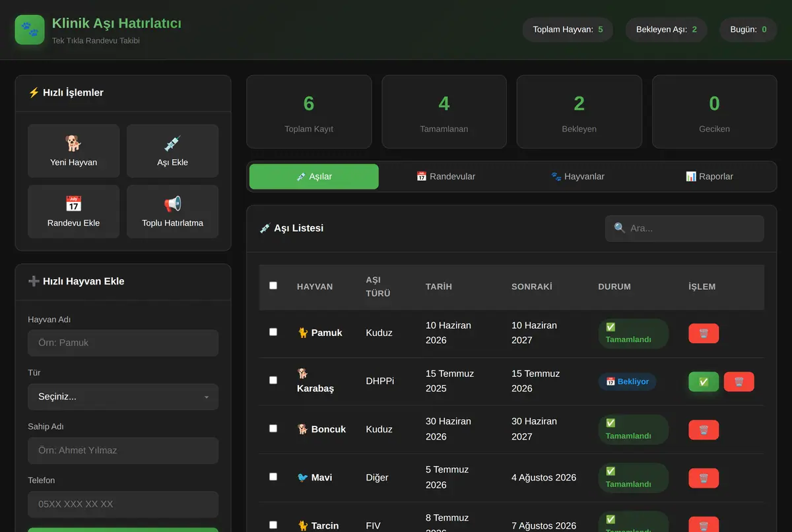The image size is (792, 532).
Task: Select the Mavi row checkbox
Action: pyautogui.click(x=273, y=477)
